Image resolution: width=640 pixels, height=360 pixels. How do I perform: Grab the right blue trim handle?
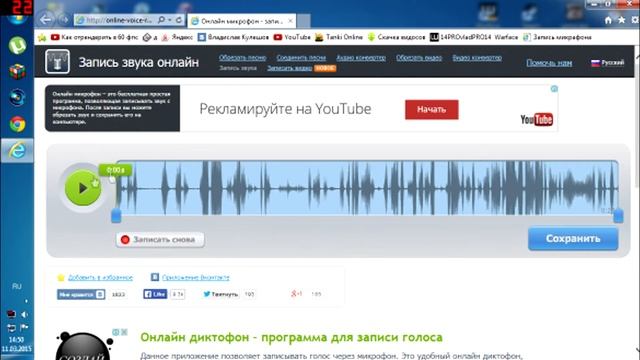tap(618, 216)
